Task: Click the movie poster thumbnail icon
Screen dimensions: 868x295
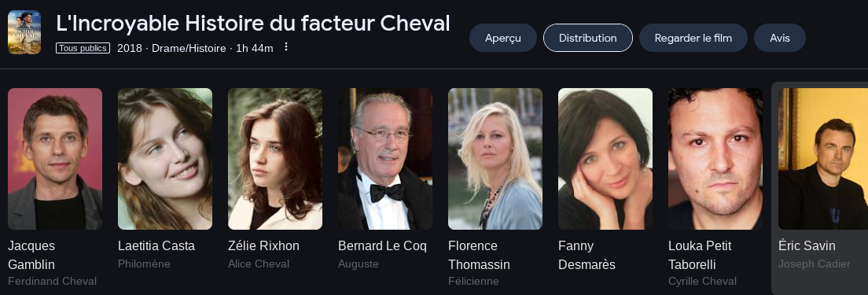Action: (x=24, y=32)
